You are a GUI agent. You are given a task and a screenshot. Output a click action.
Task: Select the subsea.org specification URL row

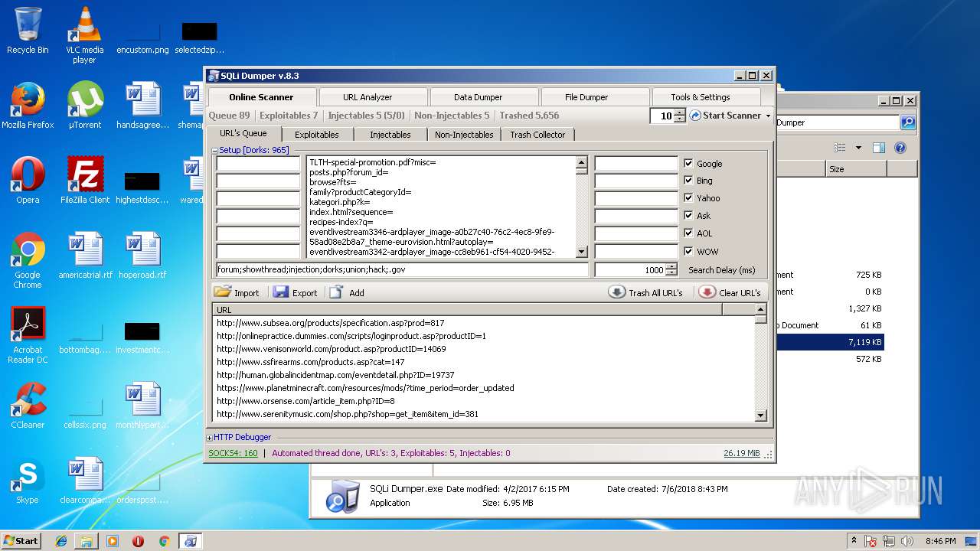tap(483, 323)
